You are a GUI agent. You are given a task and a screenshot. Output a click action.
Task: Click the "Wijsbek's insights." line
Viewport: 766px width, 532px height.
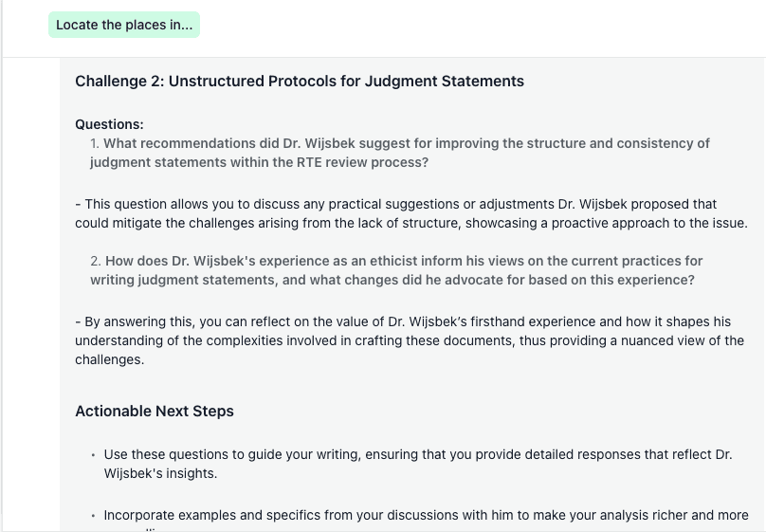point(161,474)
